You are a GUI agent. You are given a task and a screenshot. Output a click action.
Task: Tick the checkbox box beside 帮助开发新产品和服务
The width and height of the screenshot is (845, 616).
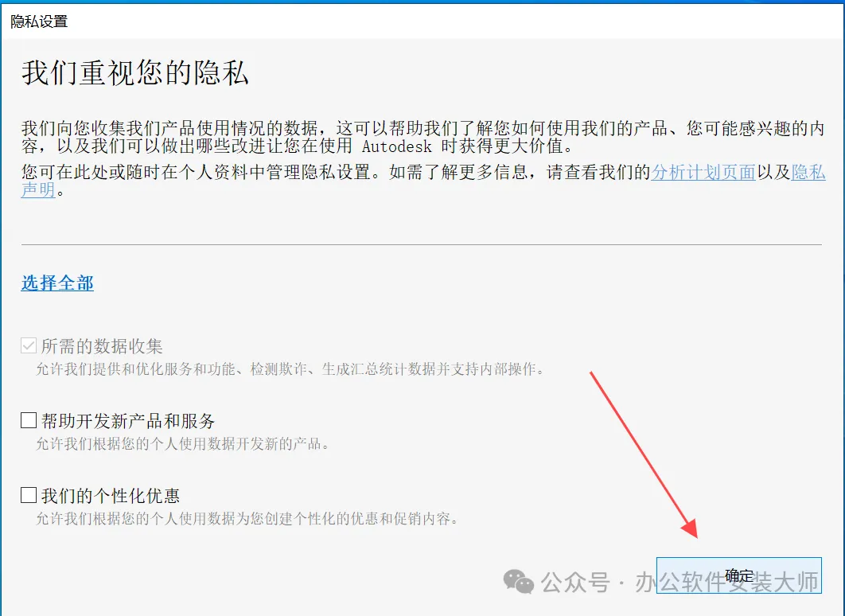[x=29, y=420]
